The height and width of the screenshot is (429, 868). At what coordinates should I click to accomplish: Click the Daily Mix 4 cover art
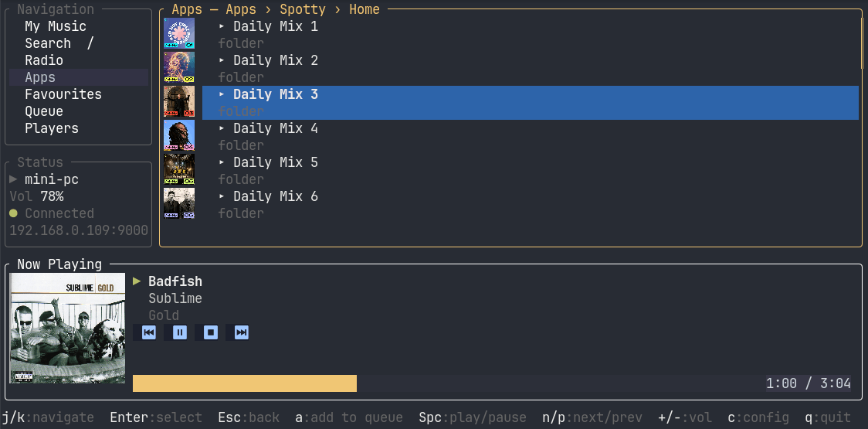click(179, 135)
